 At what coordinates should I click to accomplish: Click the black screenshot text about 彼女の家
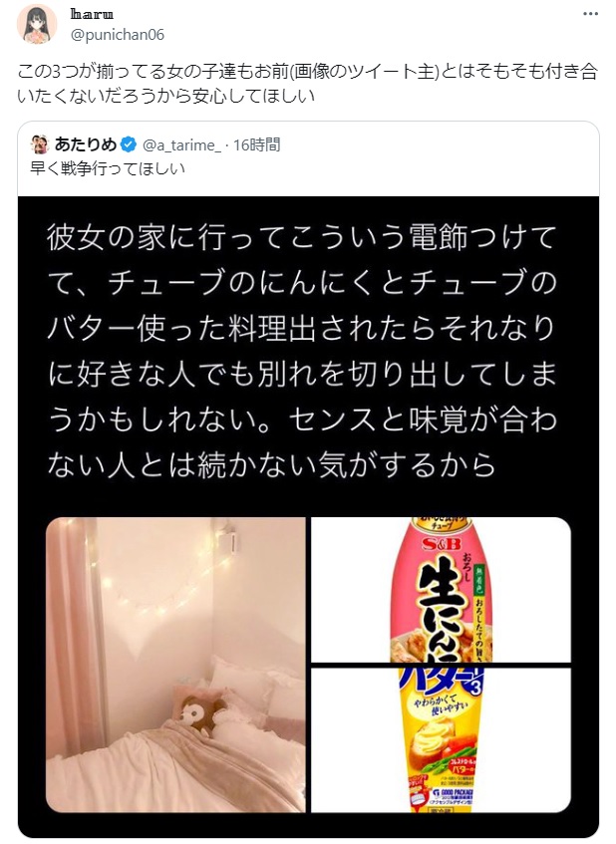302,351
